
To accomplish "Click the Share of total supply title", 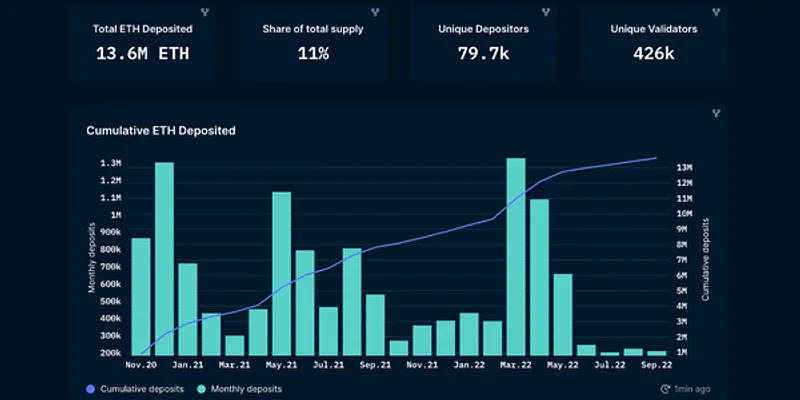I will click(x=313, y=29).
